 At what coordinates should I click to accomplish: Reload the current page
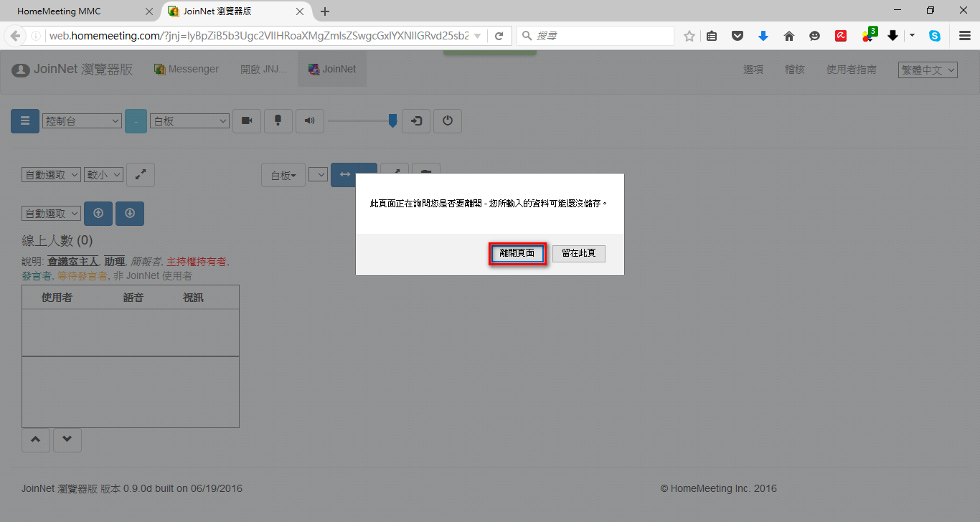coord(499,36)
